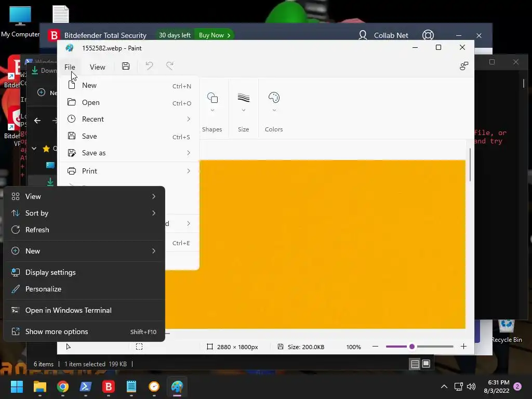Expand View in desktop context menu
Image resolution: width=532 pixels, height=399 pixels.
pyautogui.click(x=84, y=196)
